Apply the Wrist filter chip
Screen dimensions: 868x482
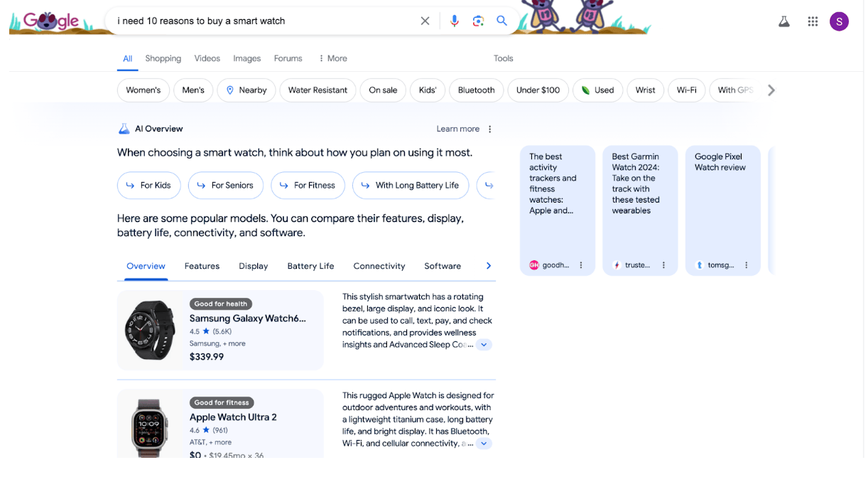(x=646, y=90)
